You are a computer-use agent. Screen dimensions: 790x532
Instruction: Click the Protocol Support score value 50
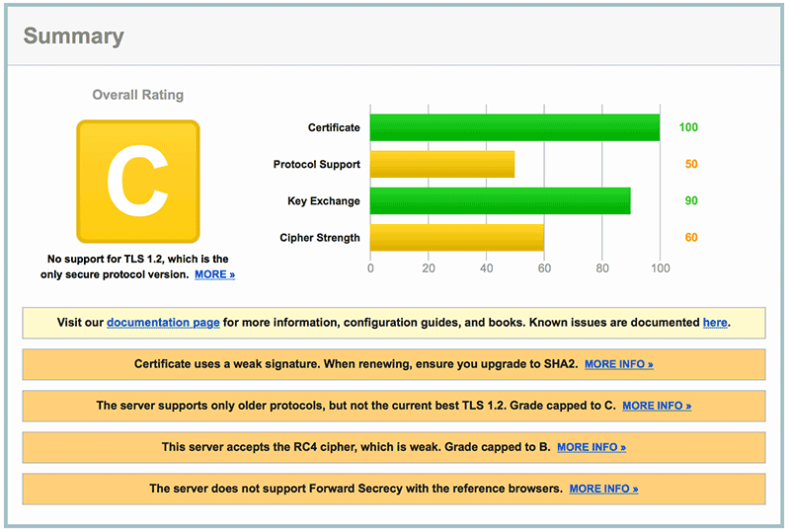click(x=691, y=164)
